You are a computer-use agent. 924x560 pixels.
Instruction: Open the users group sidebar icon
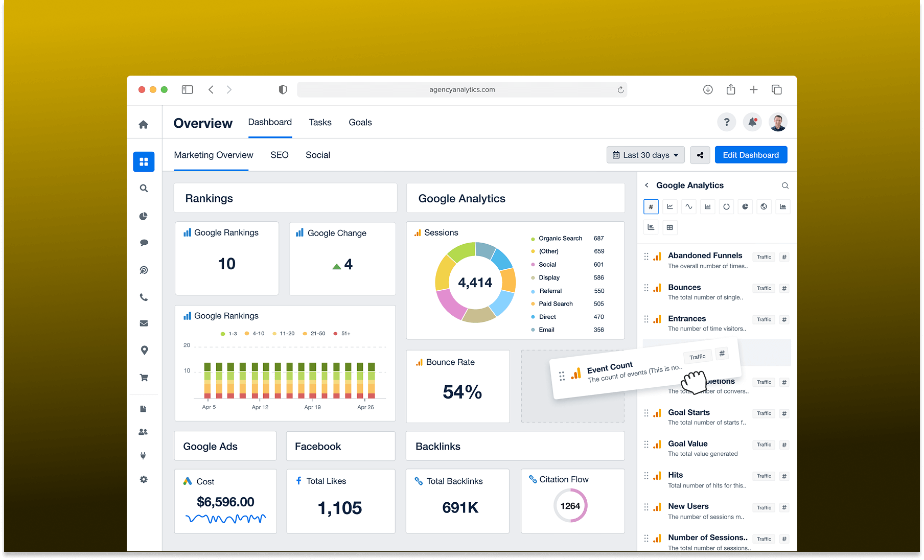click(143, 432)
